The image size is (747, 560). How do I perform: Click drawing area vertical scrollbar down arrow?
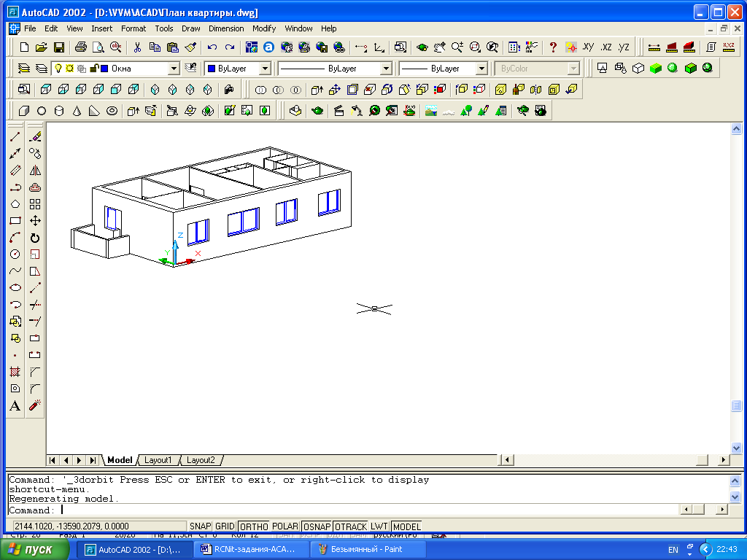[x=736, y=448]
